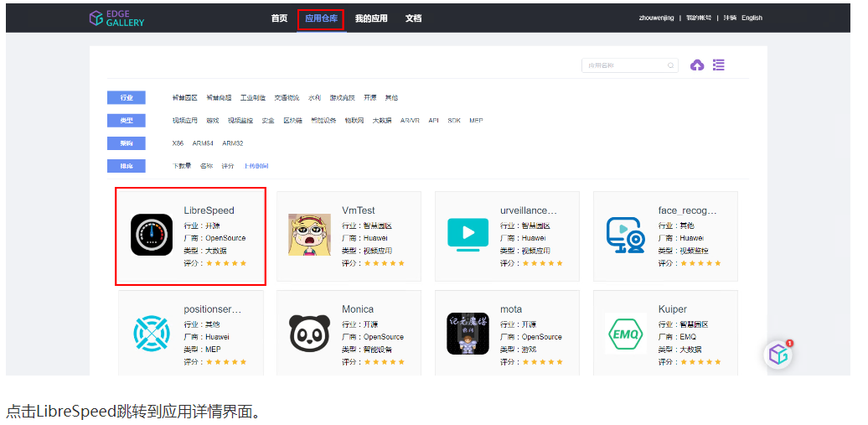The width and height of the screenshot is (868, 425).
Task: Filter industry by 智慧园区
Action: [185, 97]
